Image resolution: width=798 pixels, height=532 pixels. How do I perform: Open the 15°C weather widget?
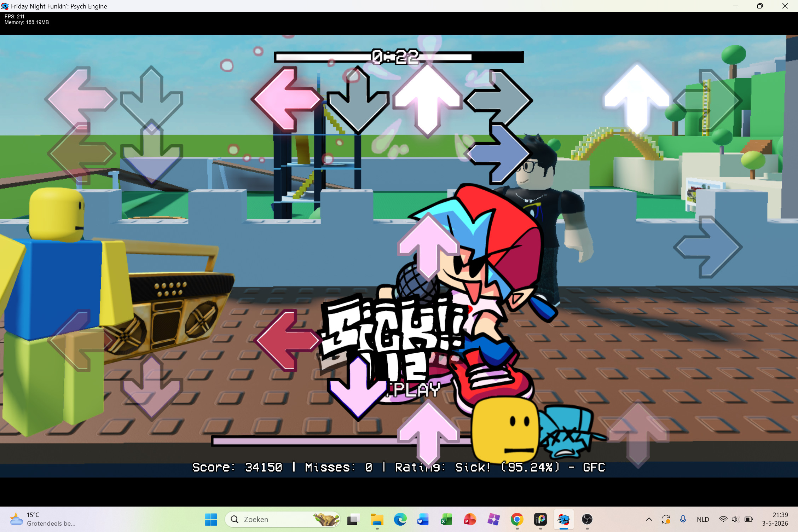click(x=42, y=519)
